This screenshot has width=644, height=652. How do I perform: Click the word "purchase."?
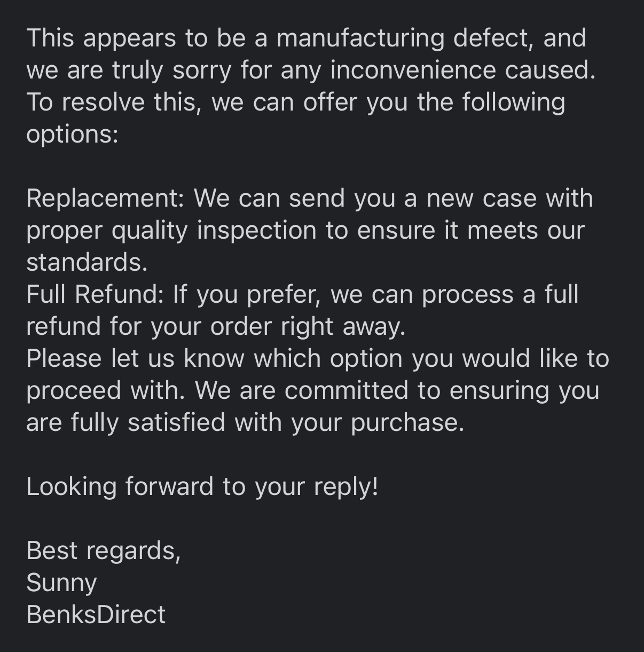coord(407,422)
